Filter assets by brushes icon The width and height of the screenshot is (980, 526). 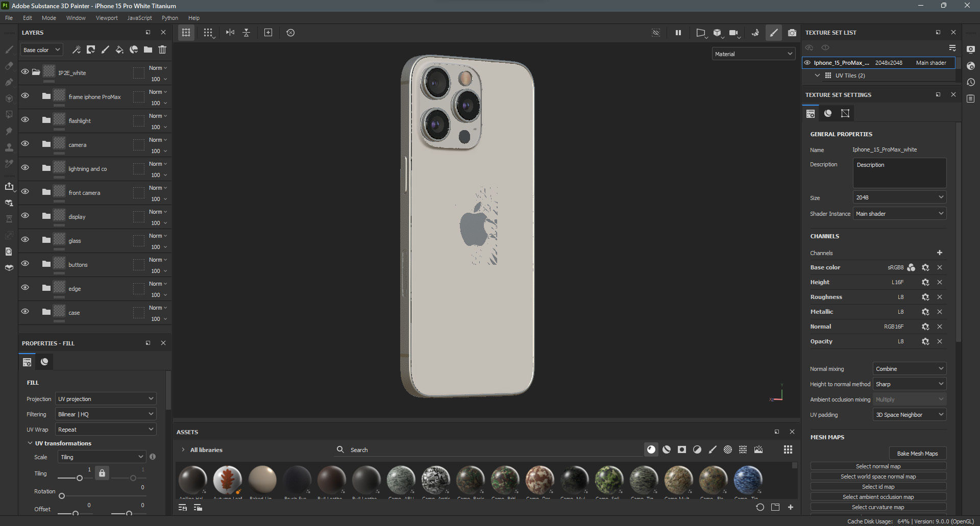(713, 449)
